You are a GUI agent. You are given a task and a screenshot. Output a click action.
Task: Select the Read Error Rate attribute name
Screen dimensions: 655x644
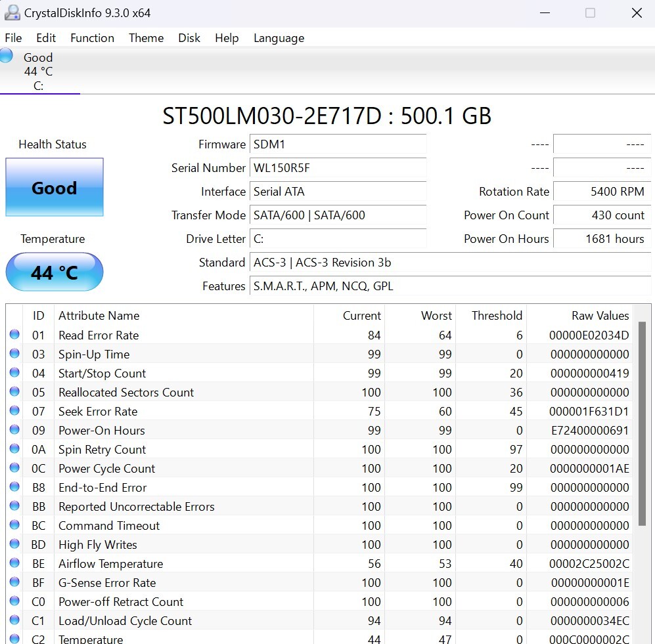pyautogui.click(x=99, y=335)
